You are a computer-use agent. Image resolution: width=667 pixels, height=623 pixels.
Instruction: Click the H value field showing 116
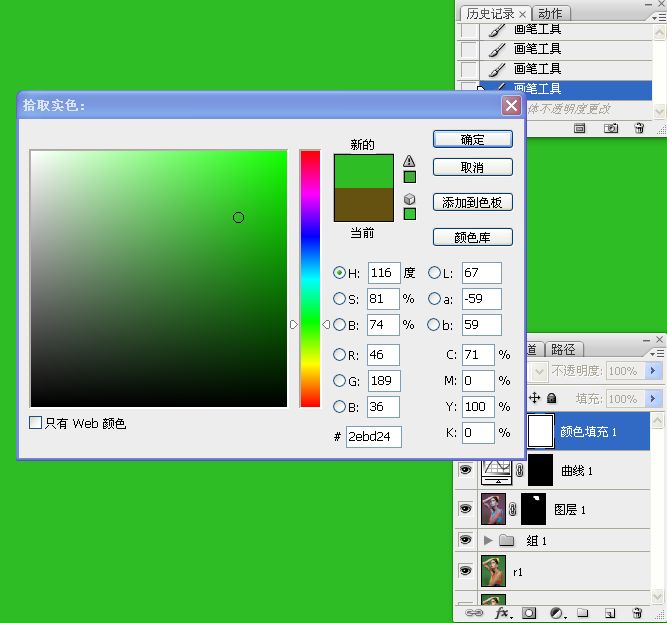coord(384,273)
